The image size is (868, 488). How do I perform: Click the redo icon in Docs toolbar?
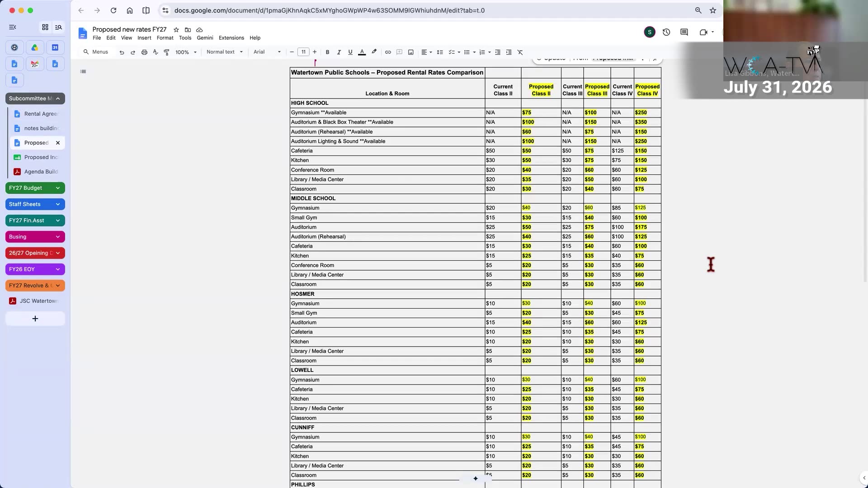point(133,52)
